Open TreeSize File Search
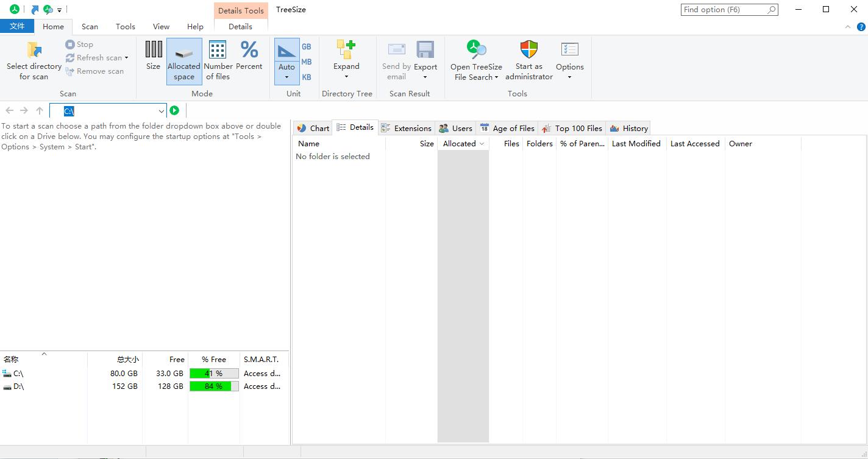Viewport: 868px width, 459px height. point(477,60)
